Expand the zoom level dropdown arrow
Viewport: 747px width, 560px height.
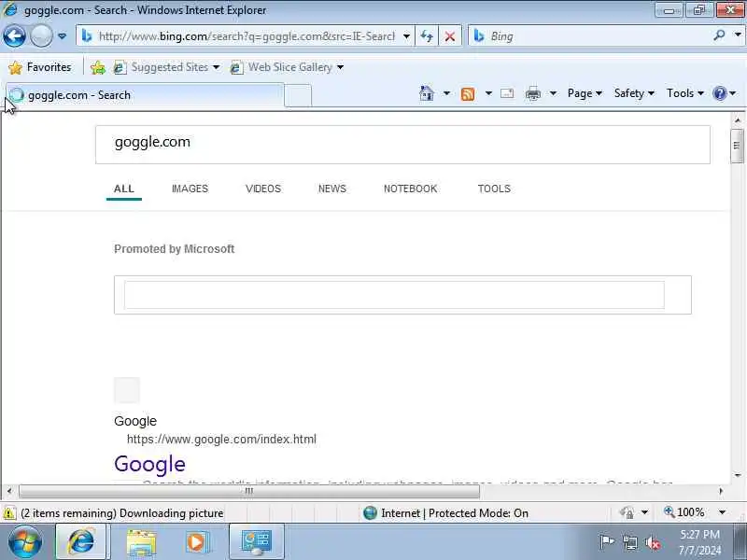(722, 512)
